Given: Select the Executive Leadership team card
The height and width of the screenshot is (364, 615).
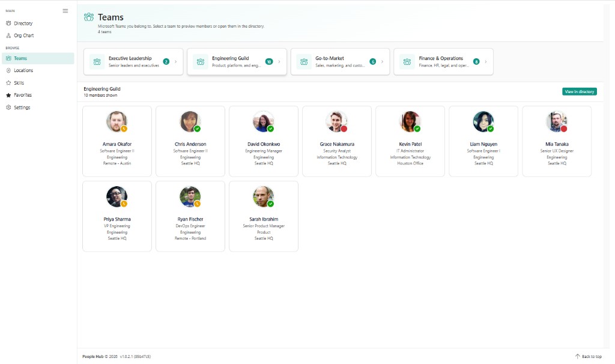Looking at the screenshot, I should (133, 62).
